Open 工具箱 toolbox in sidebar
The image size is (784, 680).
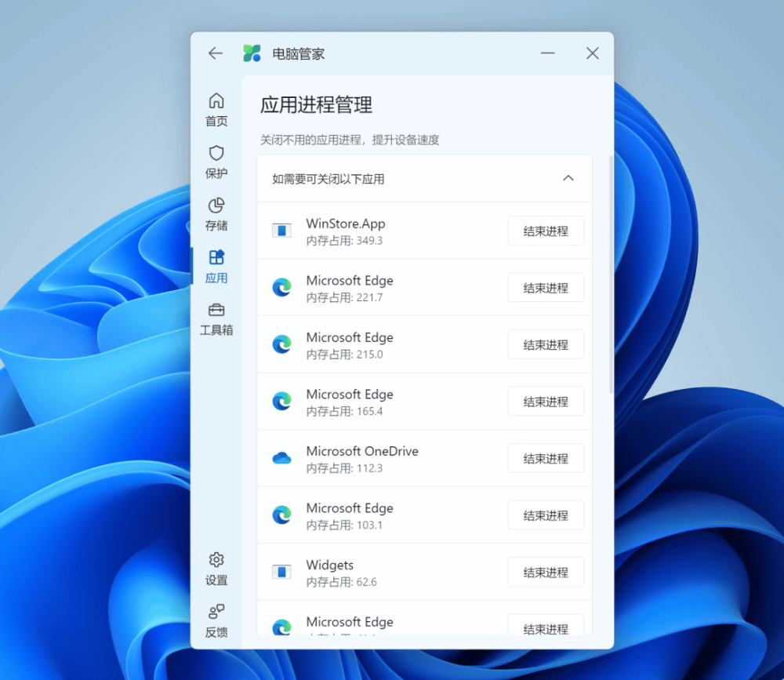(x=216, y=318)
